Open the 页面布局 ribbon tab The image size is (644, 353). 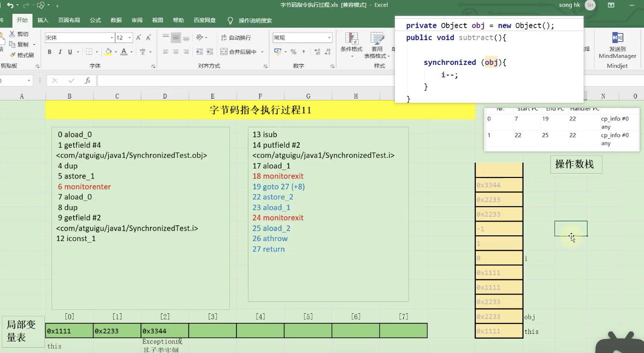69,21
